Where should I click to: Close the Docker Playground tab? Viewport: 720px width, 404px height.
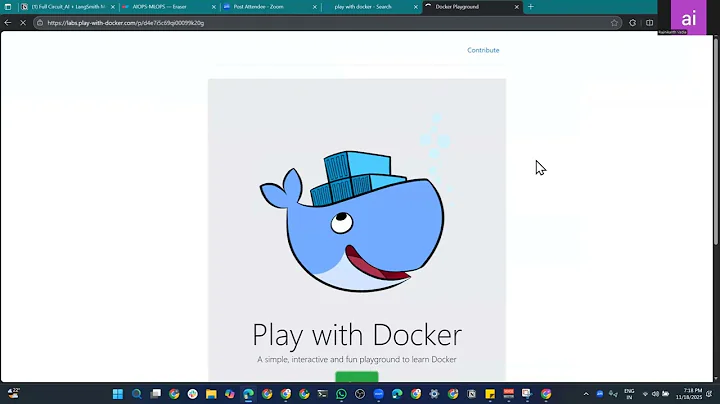click(517, 7)
